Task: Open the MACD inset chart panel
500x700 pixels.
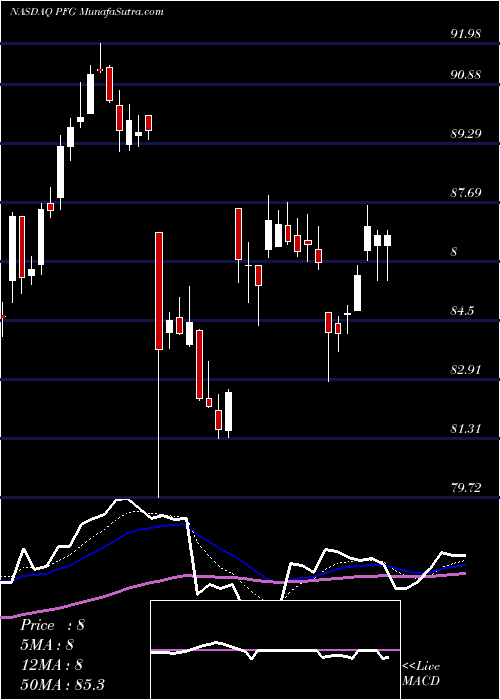Action: click(275, 650)
